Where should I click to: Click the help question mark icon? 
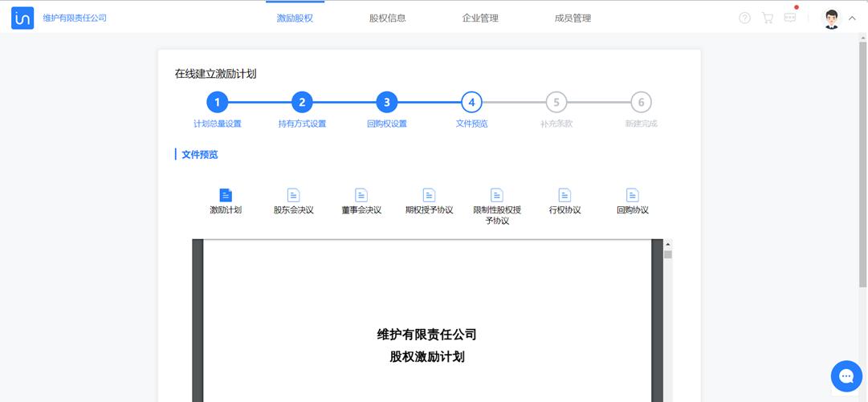[x=744, y=18]
